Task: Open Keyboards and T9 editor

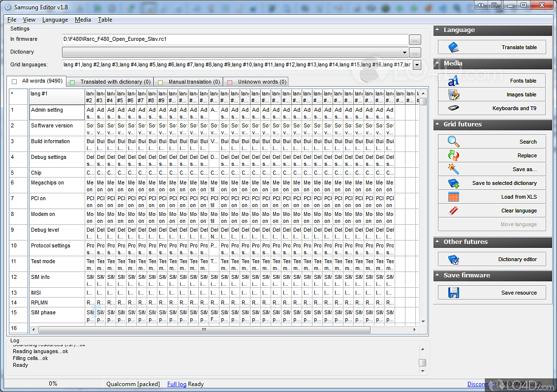Action: point(492,108)
